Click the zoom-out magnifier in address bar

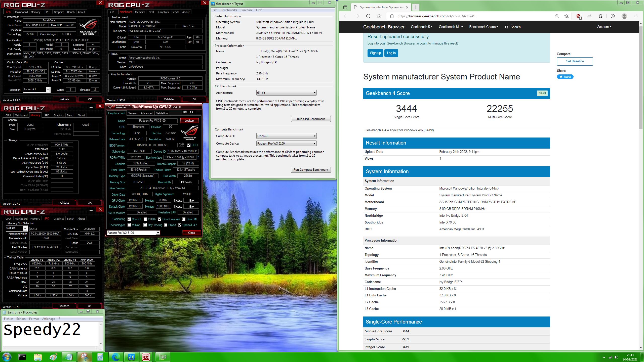click(557, 16)
